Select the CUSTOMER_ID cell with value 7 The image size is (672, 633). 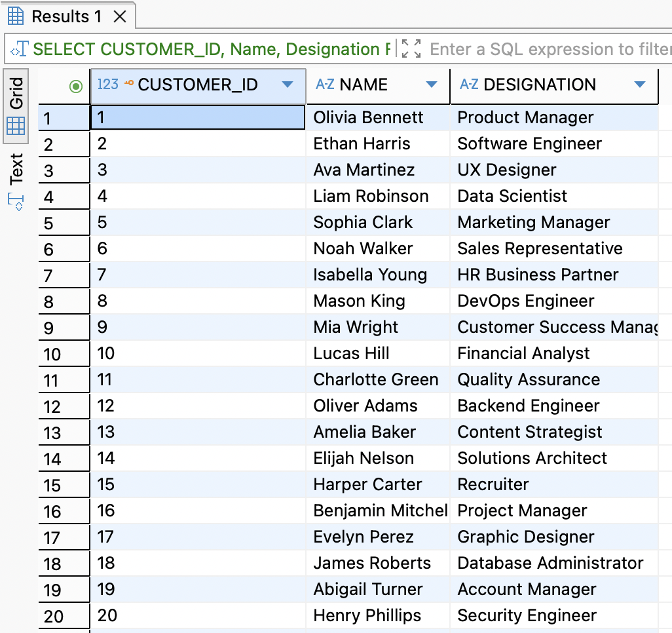coord(198,275)
